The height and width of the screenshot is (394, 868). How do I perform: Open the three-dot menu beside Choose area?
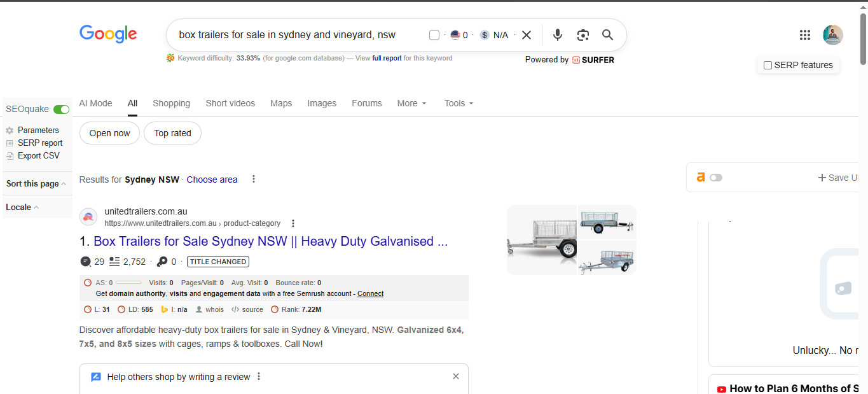point(254,179)
